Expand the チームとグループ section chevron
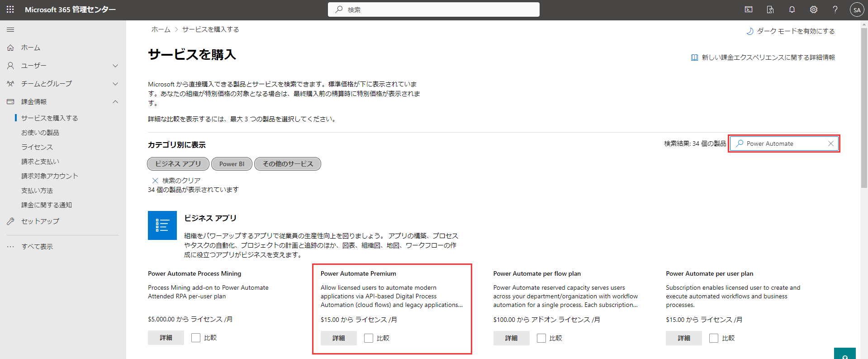 click(115, 84)
